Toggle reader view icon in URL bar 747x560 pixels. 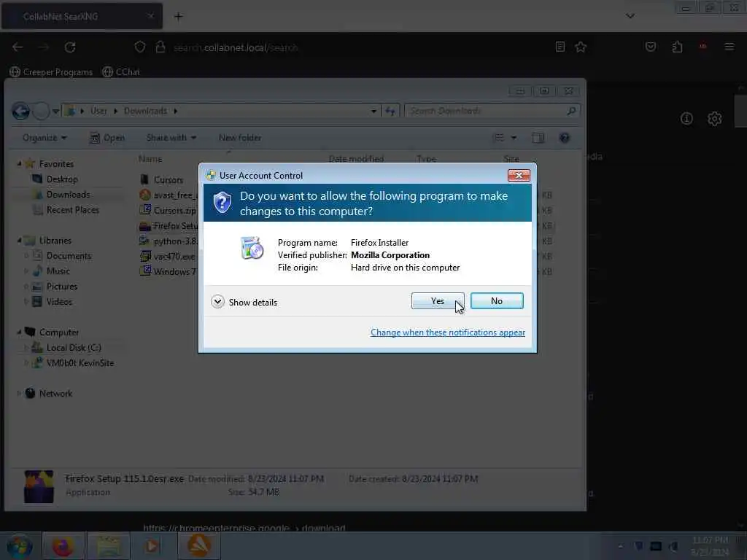[560, 47]
